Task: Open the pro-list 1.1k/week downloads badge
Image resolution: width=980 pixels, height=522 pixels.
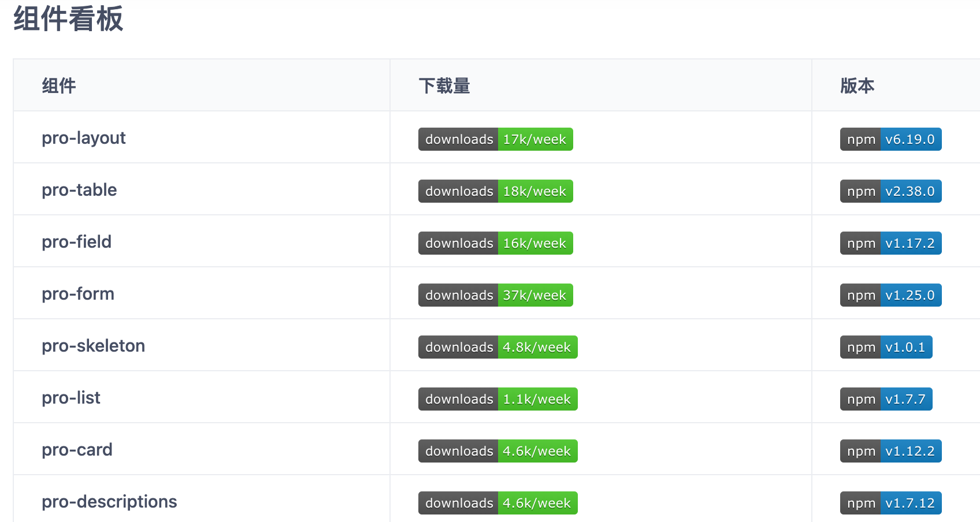Action: click(498, 399)
